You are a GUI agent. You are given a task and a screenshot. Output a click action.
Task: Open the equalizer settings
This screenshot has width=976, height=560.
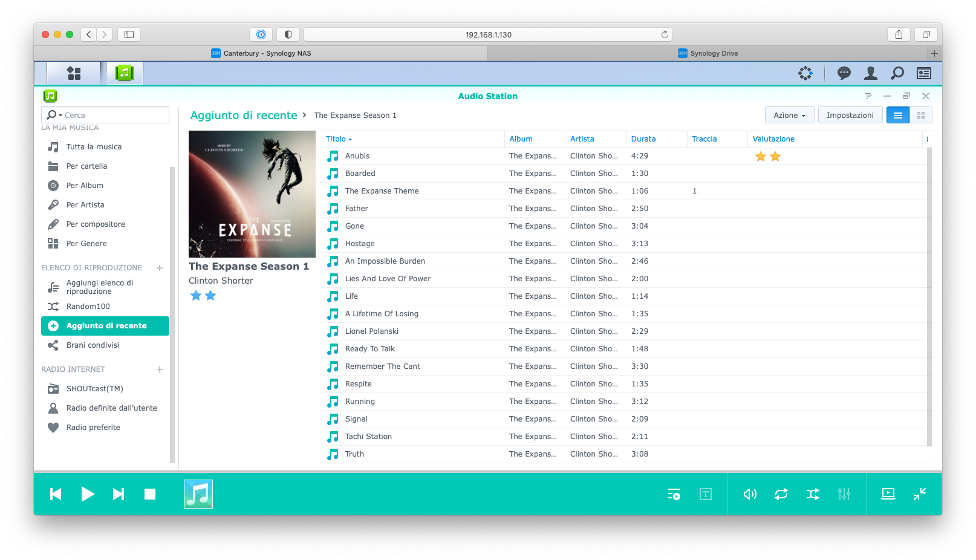tap(844, 494)
